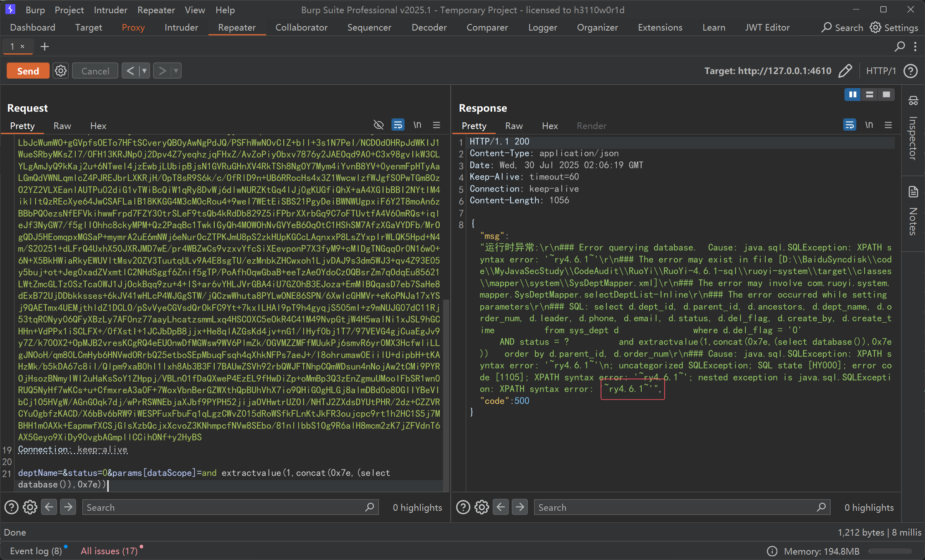Go to the previous request in history
The image size is (925, 560).
coord(130,71)
